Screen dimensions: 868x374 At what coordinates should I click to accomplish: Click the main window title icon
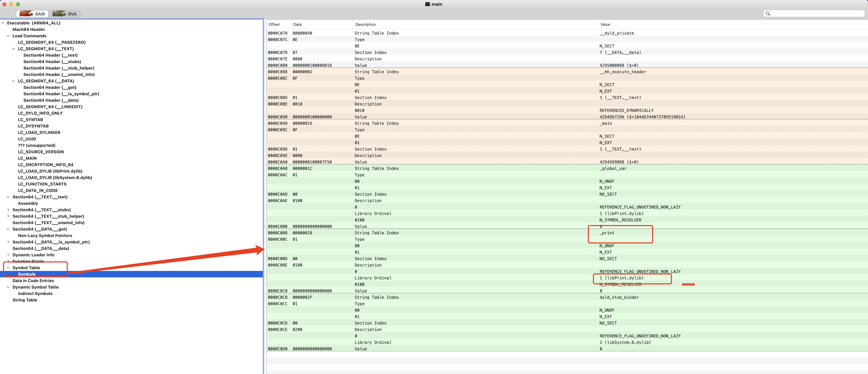point(427,4)
